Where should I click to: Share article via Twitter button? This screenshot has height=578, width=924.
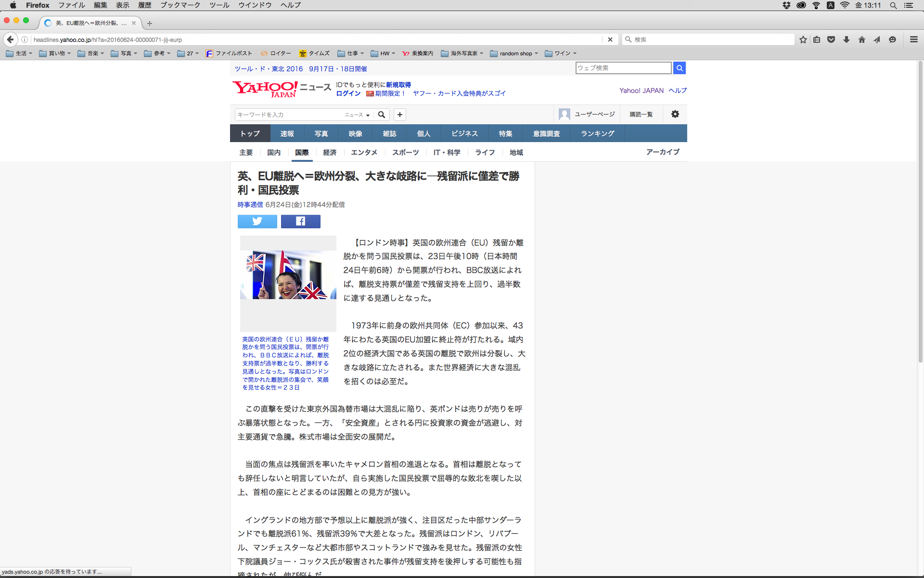pos(257,222)
